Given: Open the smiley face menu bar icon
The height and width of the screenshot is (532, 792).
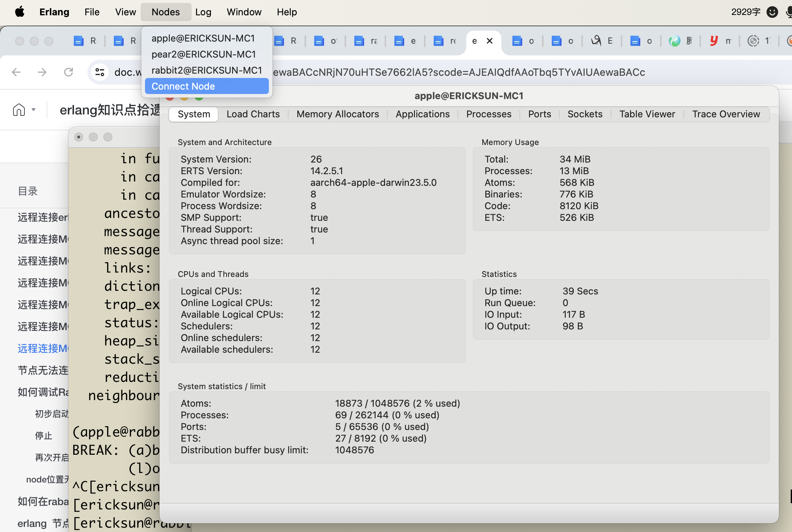Looking at the screenshot, I should [772, 12].
